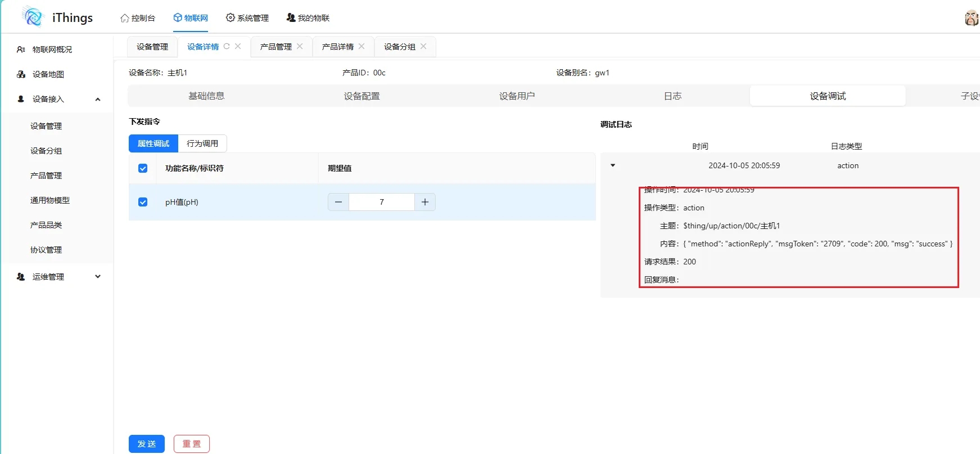Switch to the 设备配置 tab
This screenshot has height=454, width=980.
(x=362, y=96)
